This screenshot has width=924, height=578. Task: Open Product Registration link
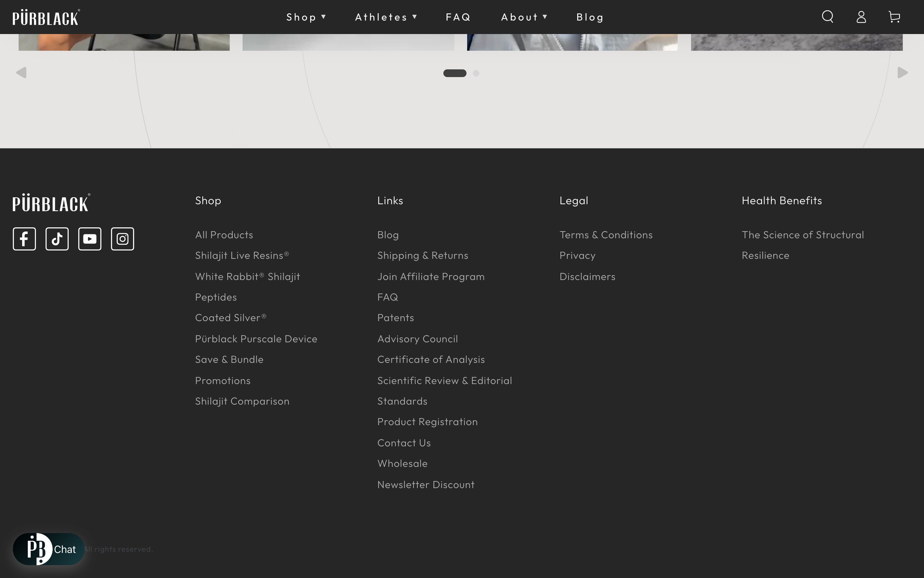(x=427, y=422)
